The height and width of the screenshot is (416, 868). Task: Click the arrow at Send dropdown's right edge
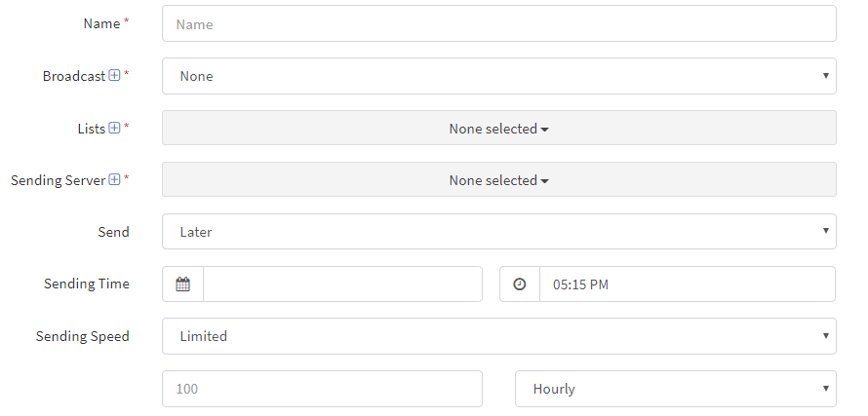[825, 231]
